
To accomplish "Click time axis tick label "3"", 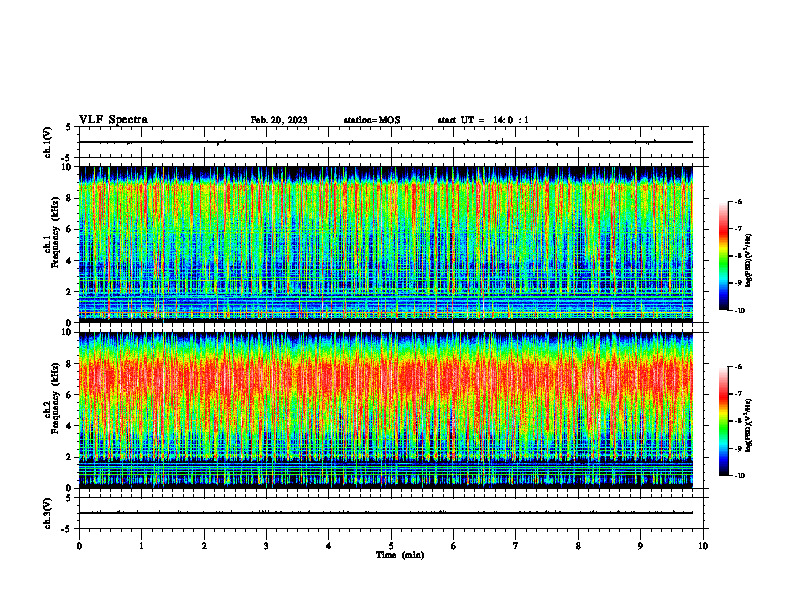I will (266, 546).
